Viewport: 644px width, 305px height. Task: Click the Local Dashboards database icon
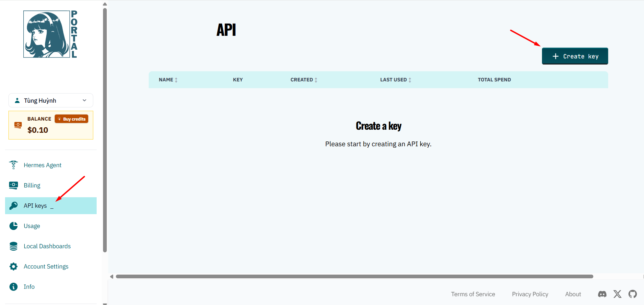coord(14,246)
